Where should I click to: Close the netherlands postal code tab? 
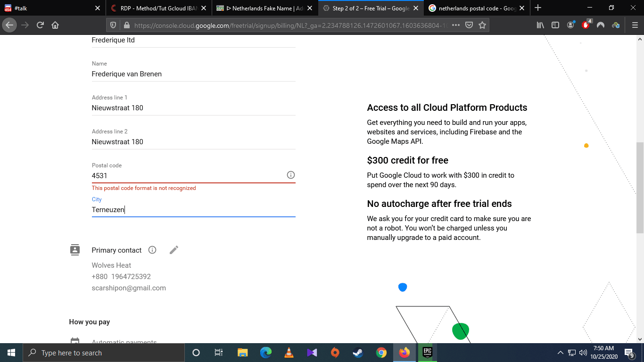point(522,8)
